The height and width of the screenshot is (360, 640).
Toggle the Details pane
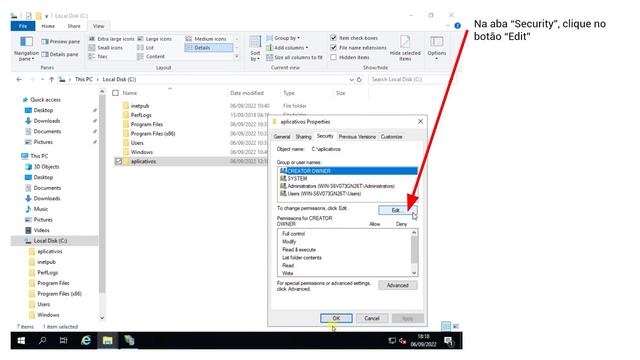click(60, 54)
